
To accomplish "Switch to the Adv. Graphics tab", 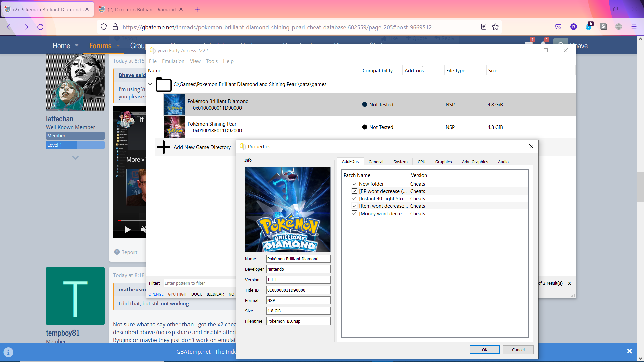I will [x=475, y=162].
